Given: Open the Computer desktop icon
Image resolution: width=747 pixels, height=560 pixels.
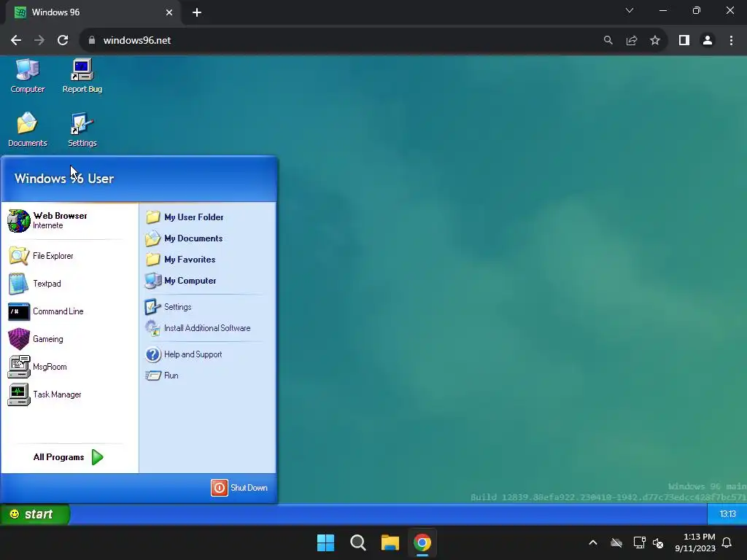Looking at the screenshot, I should pos(27,76).
